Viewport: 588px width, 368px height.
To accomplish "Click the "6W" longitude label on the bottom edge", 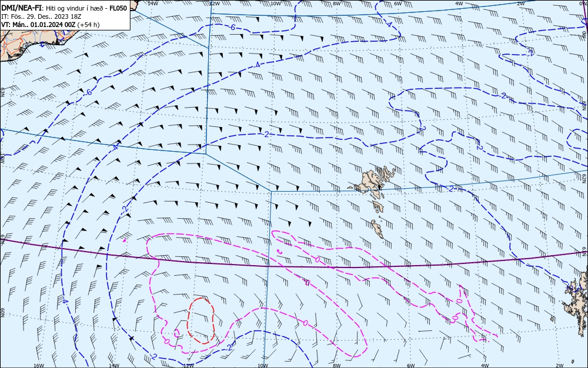I will [410, 366].
